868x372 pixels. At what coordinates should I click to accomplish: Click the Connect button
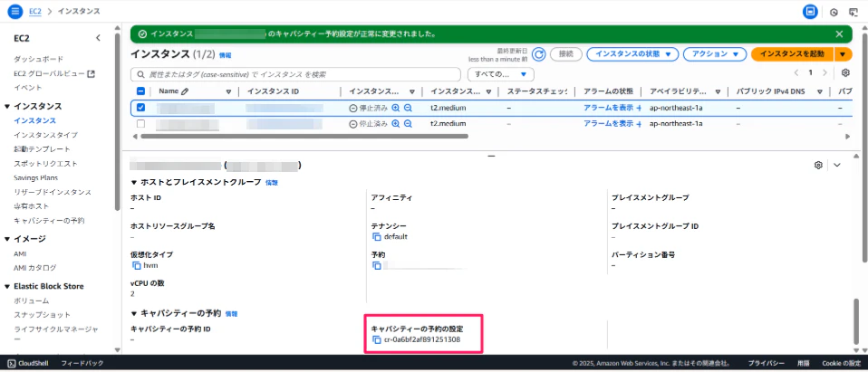(x=565, y=54)
